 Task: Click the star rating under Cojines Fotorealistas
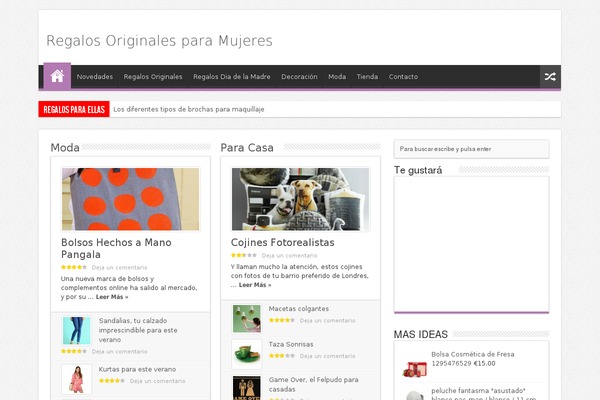(x=244, y=255)
